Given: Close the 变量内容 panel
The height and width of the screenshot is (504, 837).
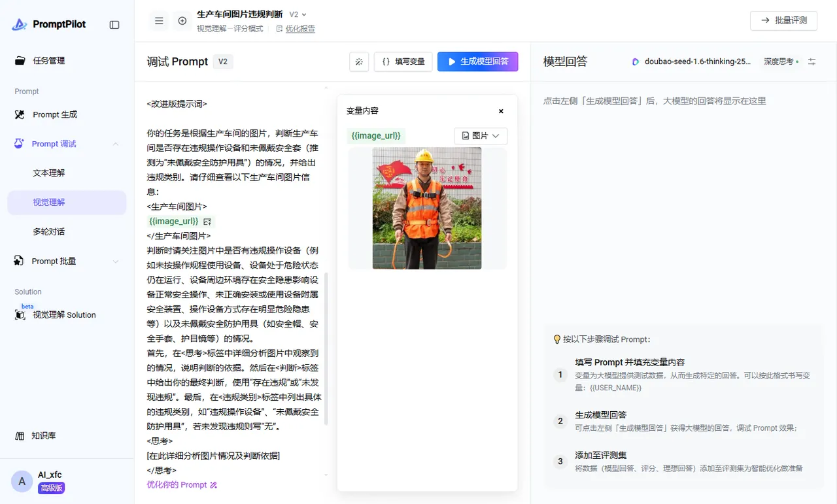Looking at the screenshot, I should click(x=501, y=111).
